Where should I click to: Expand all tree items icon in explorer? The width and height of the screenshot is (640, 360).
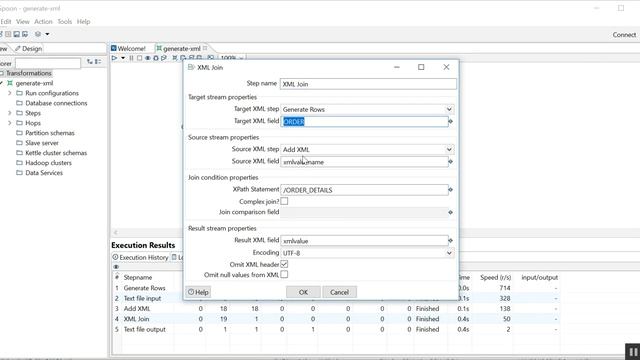90,62
